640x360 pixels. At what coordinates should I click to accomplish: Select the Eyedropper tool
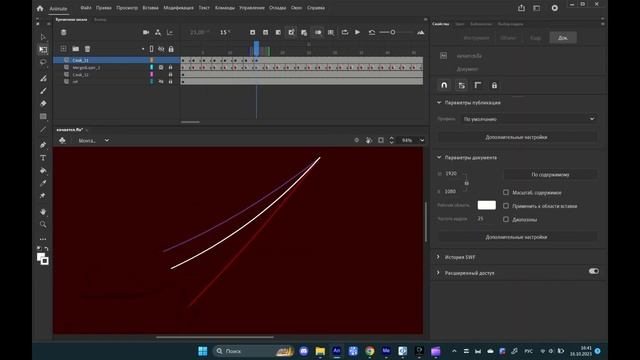[43, 183]
